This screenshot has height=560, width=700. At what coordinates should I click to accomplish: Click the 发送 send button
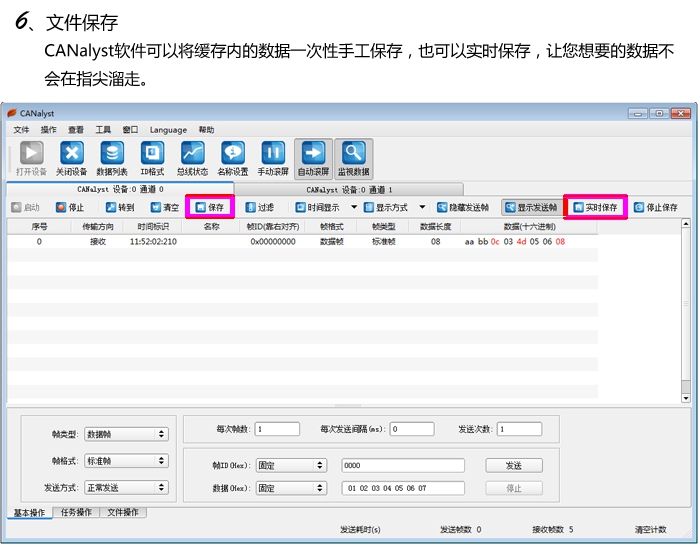513,465
